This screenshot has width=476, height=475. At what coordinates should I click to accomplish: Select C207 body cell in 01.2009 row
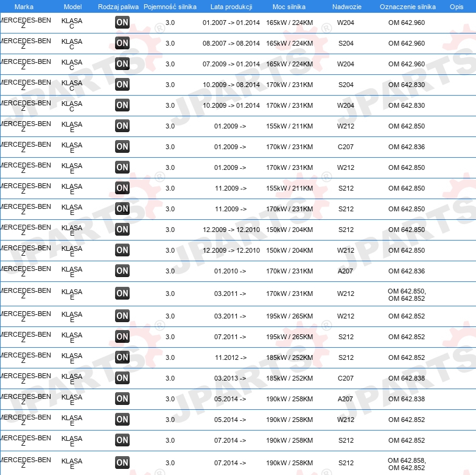pyautogui.click(x=346, y=147)
